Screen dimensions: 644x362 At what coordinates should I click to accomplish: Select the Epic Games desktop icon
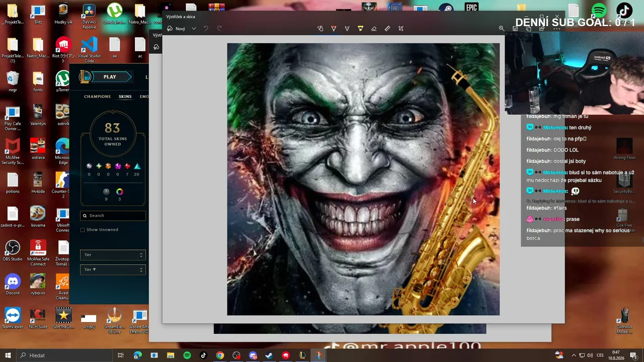point(471,8)
